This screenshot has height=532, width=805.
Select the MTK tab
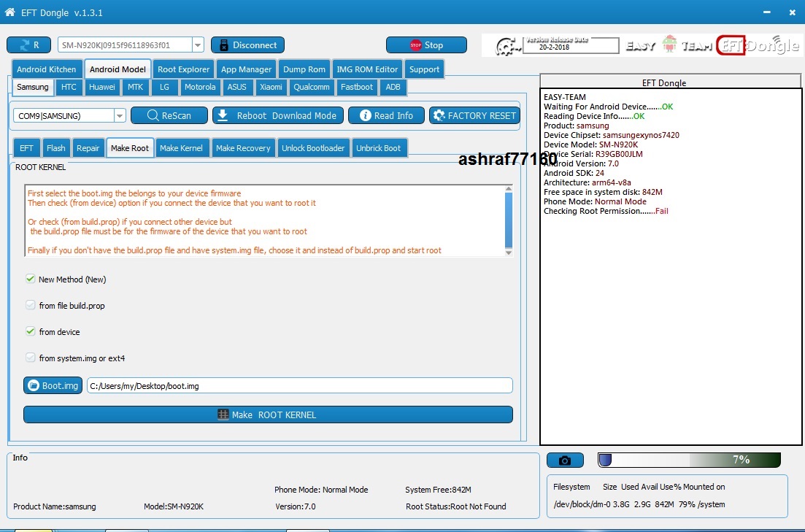coord(136,87)
